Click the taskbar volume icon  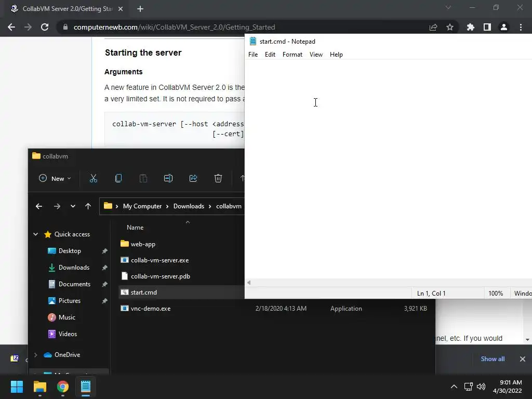tap(481, 387)
